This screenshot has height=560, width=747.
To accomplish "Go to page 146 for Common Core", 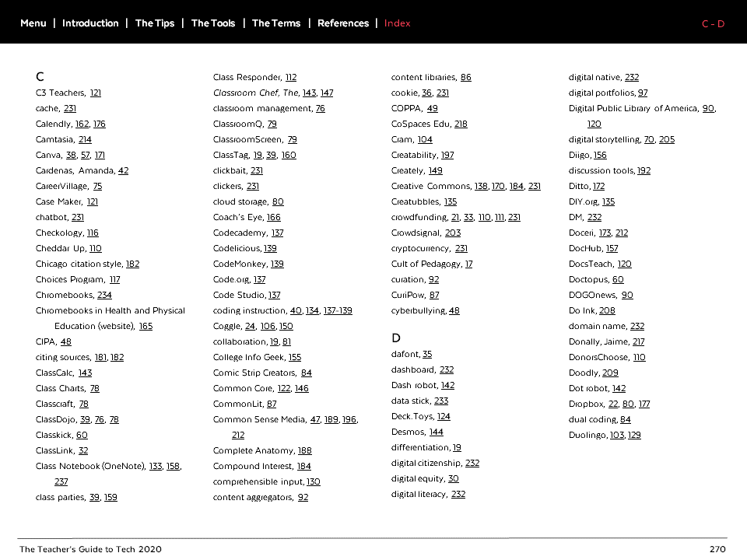I will [x=302, y=388].
